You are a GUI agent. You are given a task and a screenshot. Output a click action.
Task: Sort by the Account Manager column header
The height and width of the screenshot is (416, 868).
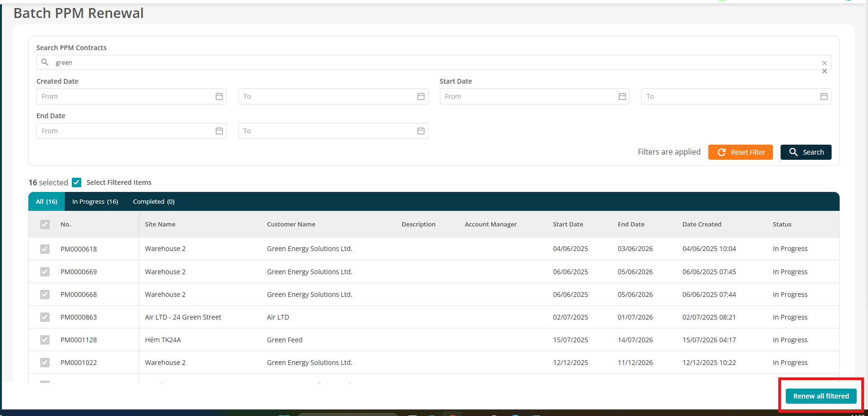coord(491,225)
